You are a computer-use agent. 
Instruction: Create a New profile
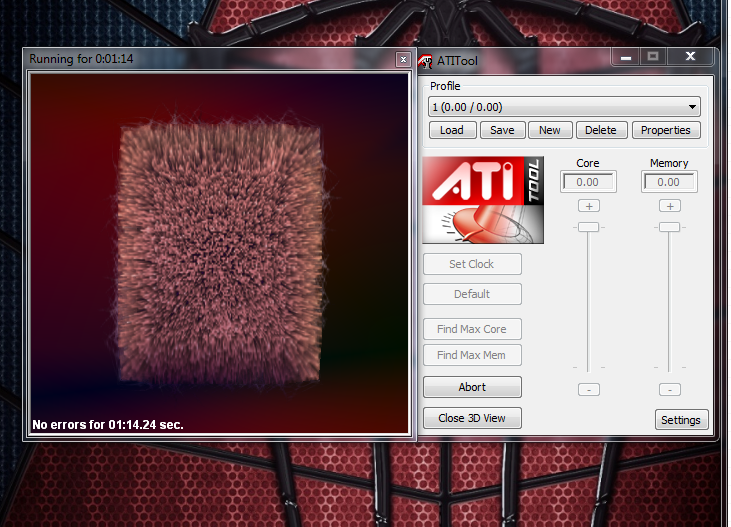pos(550,130)
